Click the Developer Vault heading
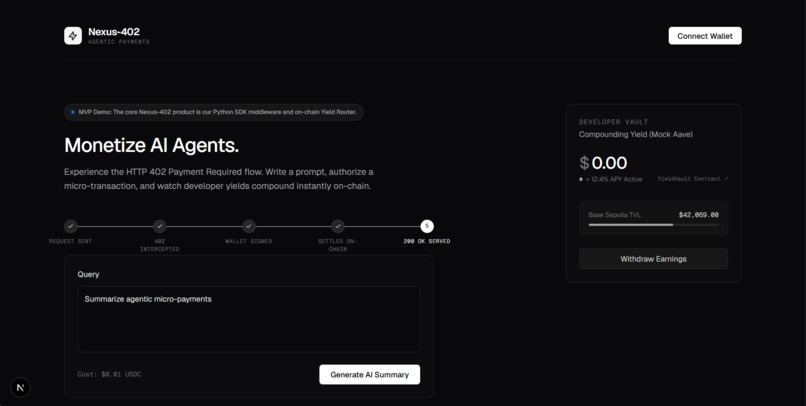The width and height of the screenshot is (806, 406). [614, 122]
